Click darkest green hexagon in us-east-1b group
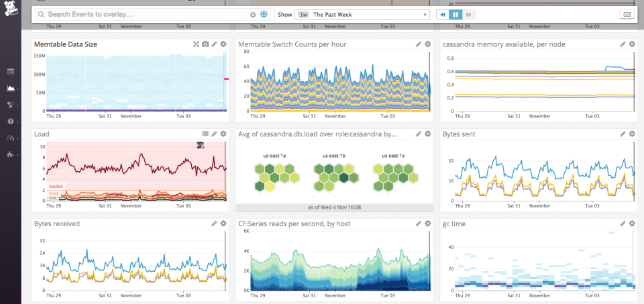644x304 pixels. [343, 177]
